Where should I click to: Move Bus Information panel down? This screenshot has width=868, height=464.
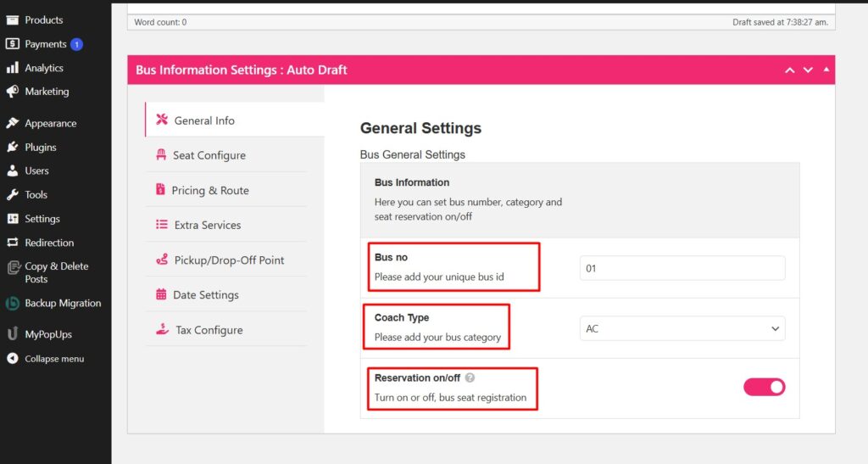[x=808, y=70]
